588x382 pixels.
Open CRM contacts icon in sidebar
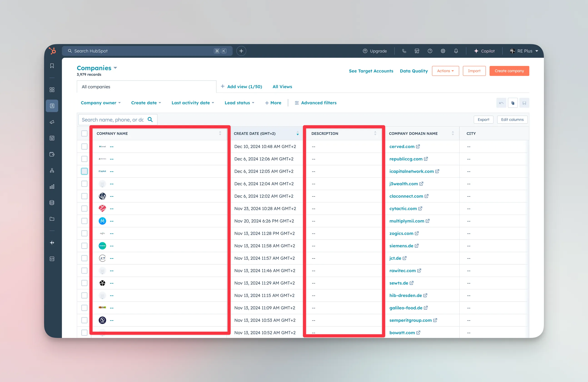(x=52, y=106)
